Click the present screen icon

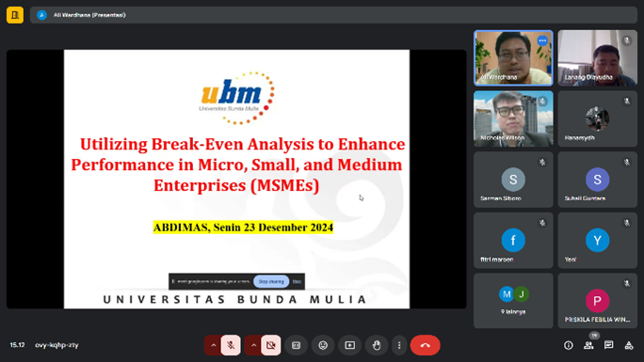click(350, 345)
